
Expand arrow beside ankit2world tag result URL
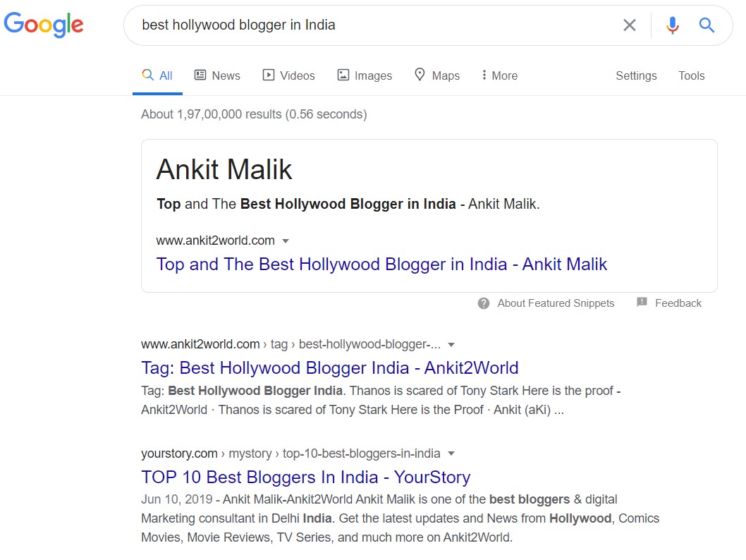(451, 345)
